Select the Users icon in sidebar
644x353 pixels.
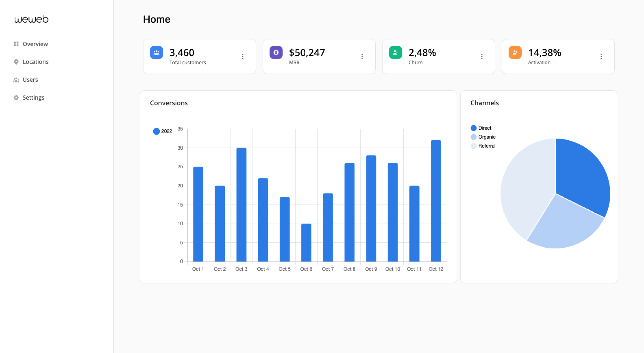click(x=16, y=79)
